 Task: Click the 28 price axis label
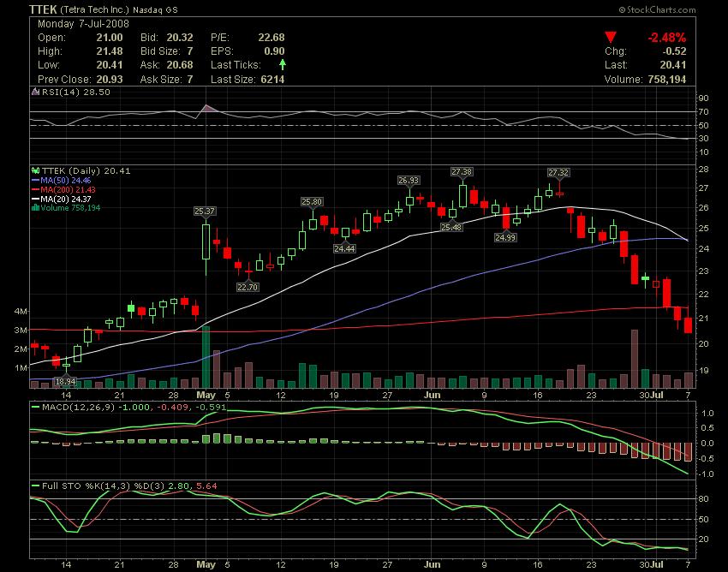pos(704,170)
